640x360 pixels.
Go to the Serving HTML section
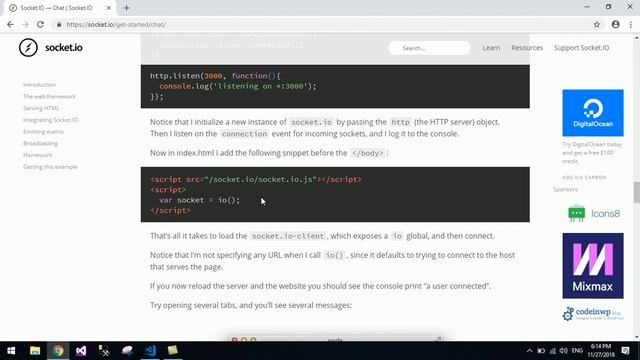[41, 108]
